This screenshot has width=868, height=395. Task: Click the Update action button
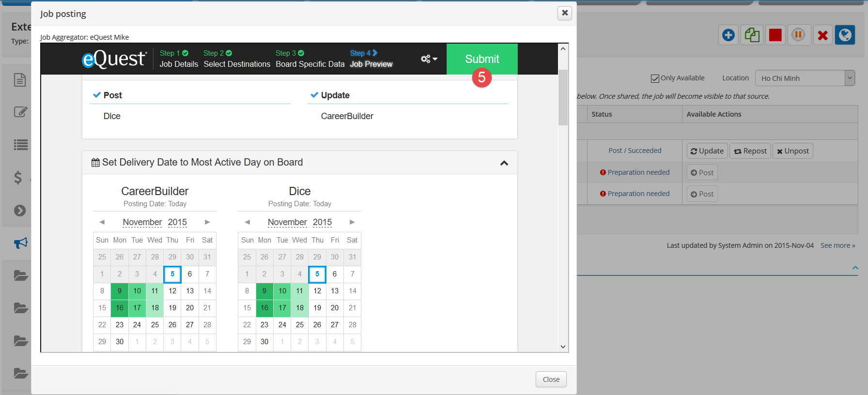707,151
